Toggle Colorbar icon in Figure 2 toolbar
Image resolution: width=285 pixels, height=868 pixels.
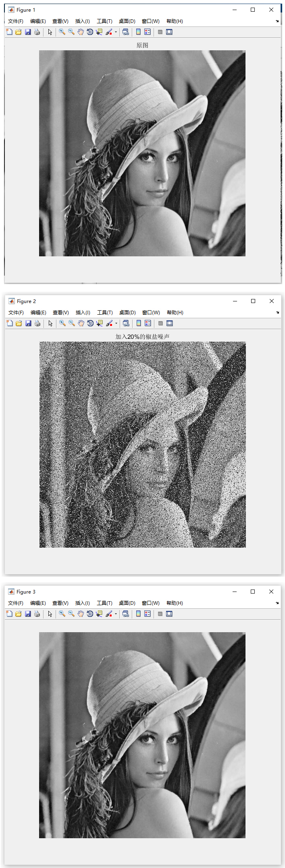coord(139,323)
